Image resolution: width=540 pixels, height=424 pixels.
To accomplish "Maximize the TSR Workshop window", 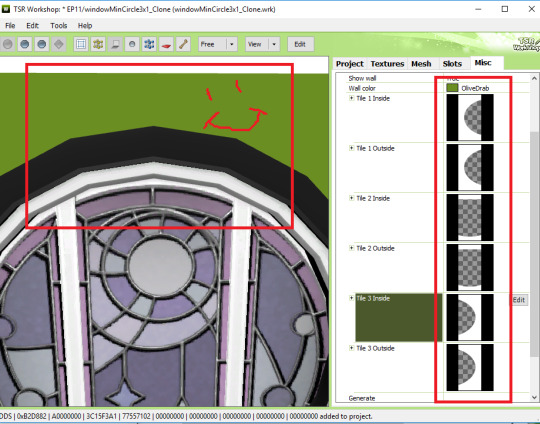I will click(505, 9).
